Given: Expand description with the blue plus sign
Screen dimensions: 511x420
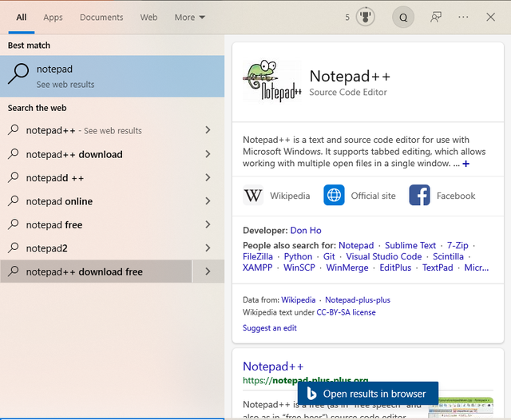Looking at the screenshot, I should click(466, 164).
